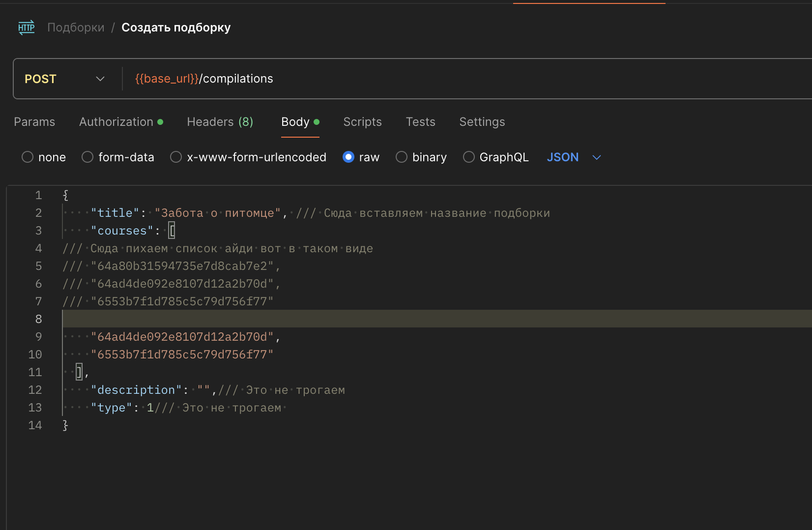Select the raw body radio button

point(348,157)
